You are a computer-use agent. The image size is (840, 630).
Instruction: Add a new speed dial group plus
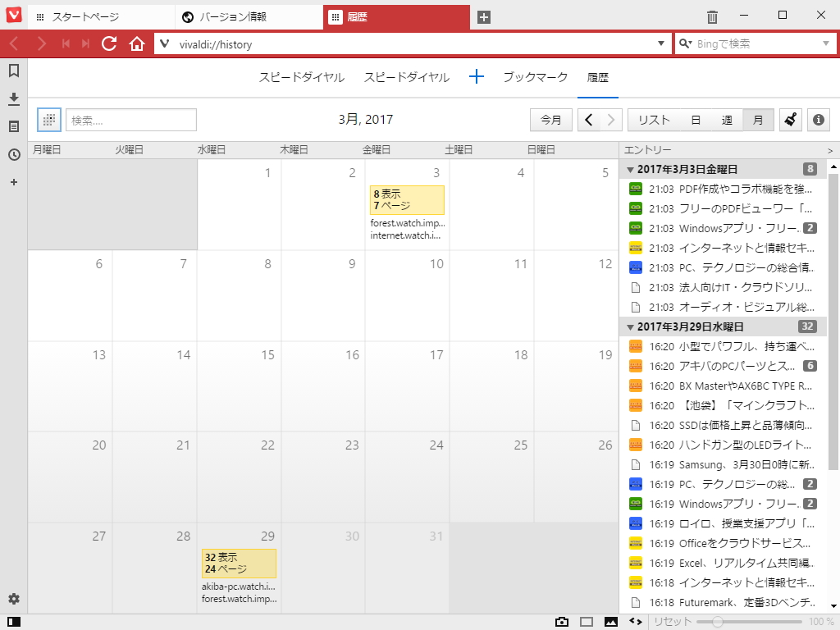click(477, 76)
